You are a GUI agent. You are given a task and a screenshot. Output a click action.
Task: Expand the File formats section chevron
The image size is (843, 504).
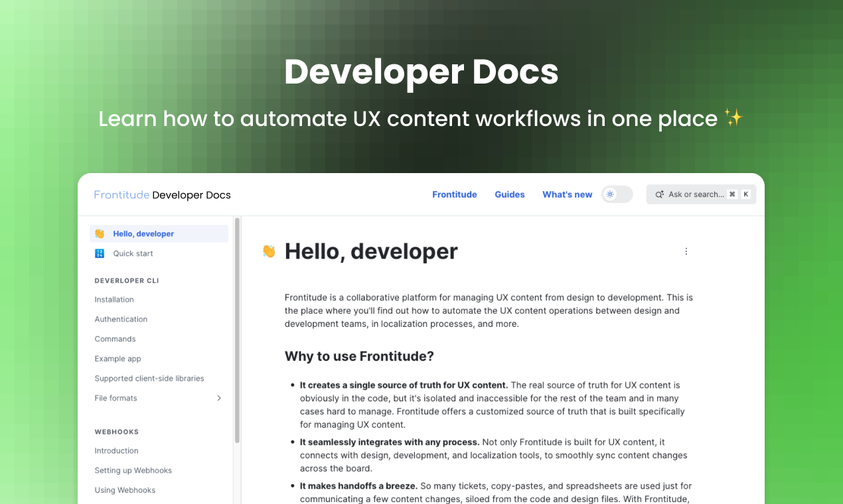(x=219, y=398)
